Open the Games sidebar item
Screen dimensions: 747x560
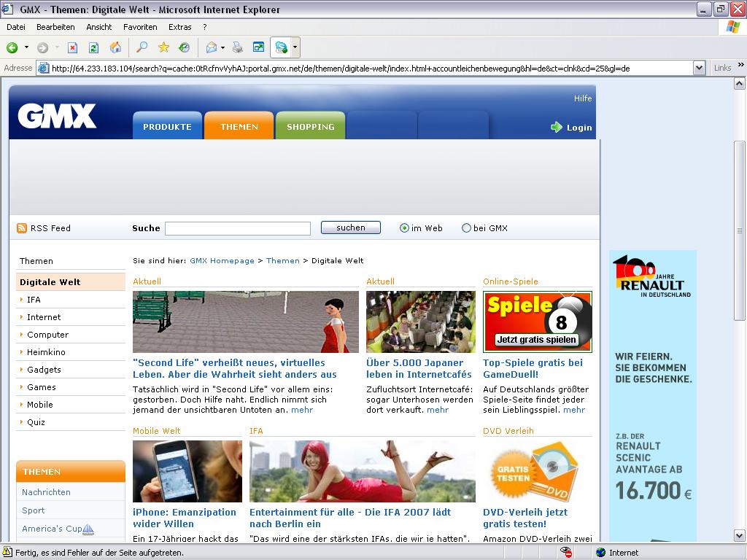(x=42, y=387)
